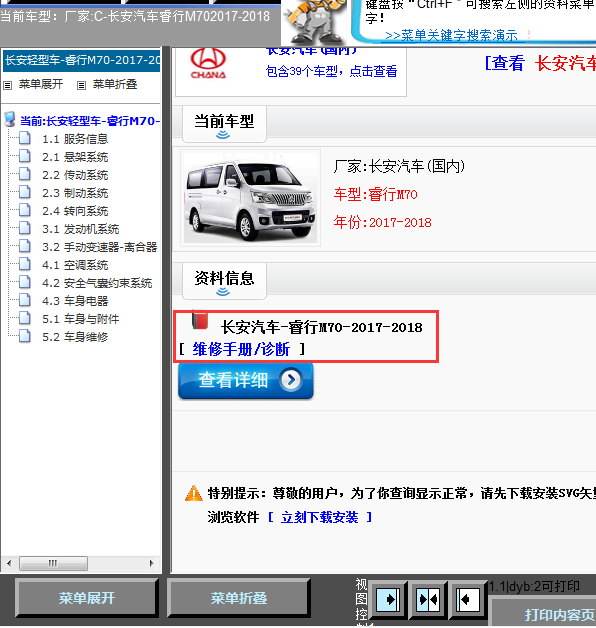The height and width of the screenshot is (628, 596).
Task: Open 5.1 车身与附件 chapter
Action: (x=81, y=319)
